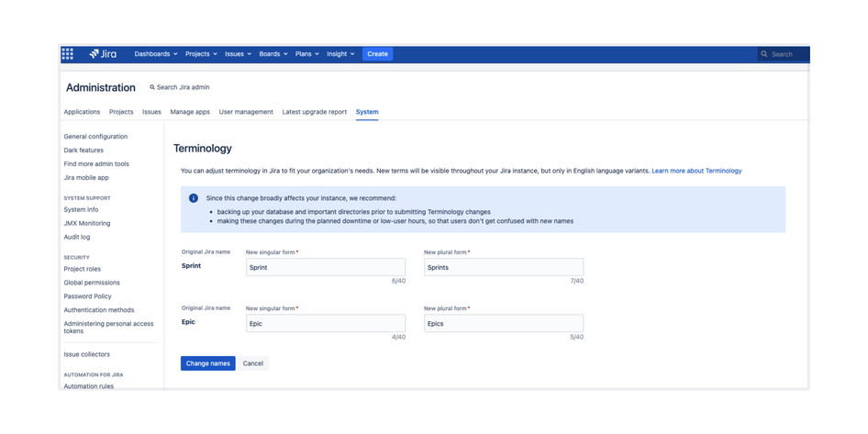The height and width of the screenshot is (434, 868).
Task: Click the 7/40 character counter
Action: tap(577, 281)
